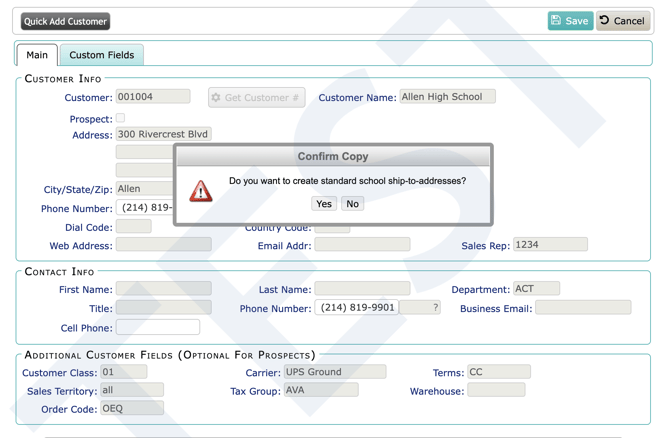Click the Contact Info section heading

[59, 272]
